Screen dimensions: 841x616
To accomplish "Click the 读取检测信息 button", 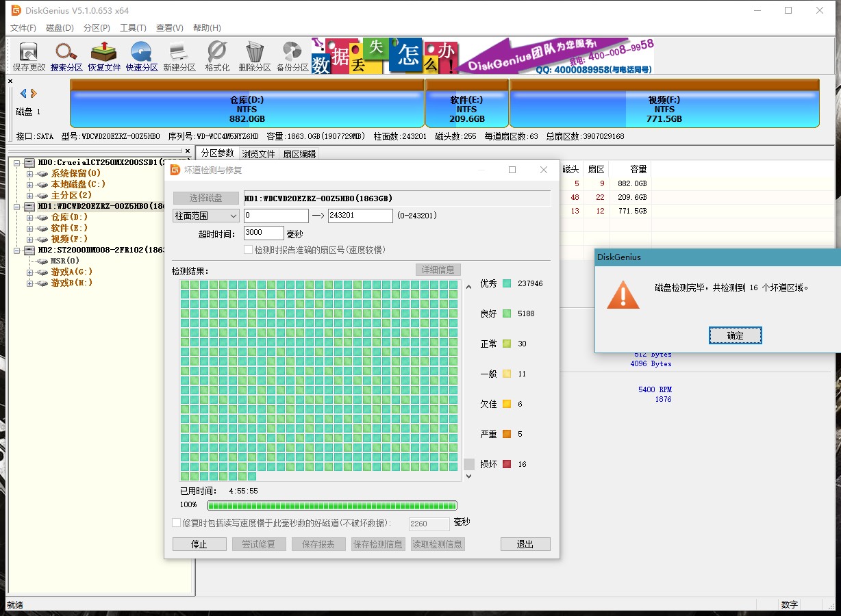I will pyautogui.click(x=437, y=544).
